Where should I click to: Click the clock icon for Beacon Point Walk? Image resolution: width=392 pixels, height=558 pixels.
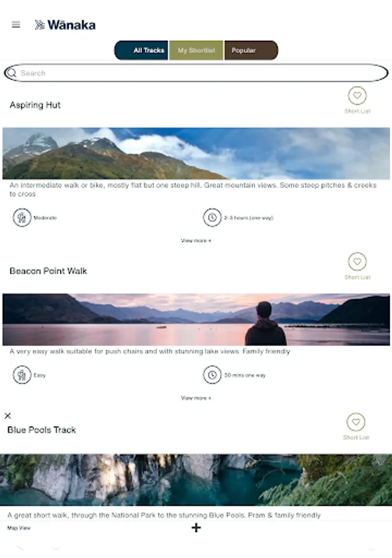click(212, 375)
